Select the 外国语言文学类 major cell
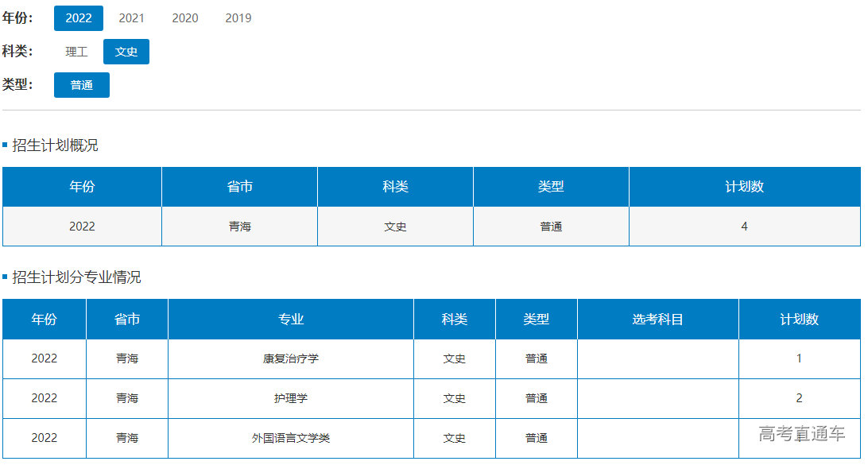868x465 pixels. (291, 438)
